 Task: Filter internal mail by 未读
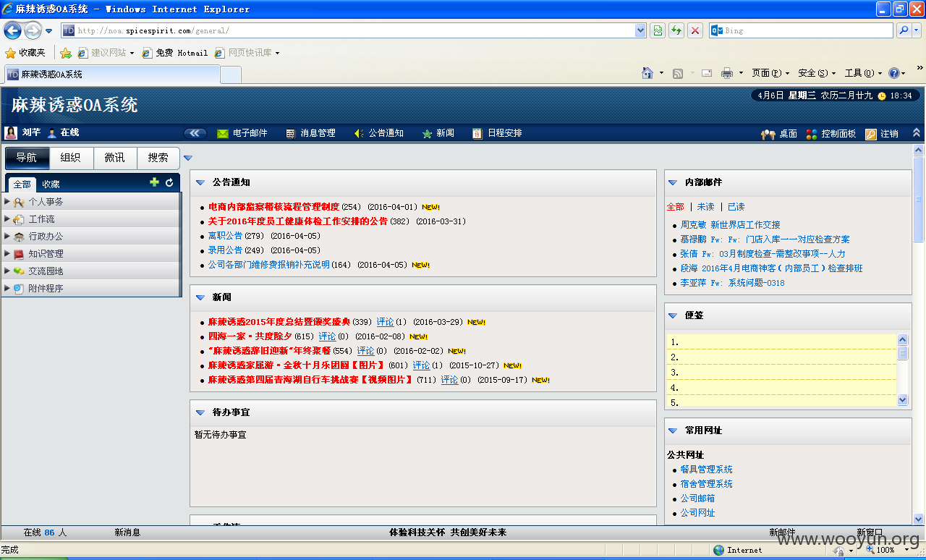click(x=705, y=207)
